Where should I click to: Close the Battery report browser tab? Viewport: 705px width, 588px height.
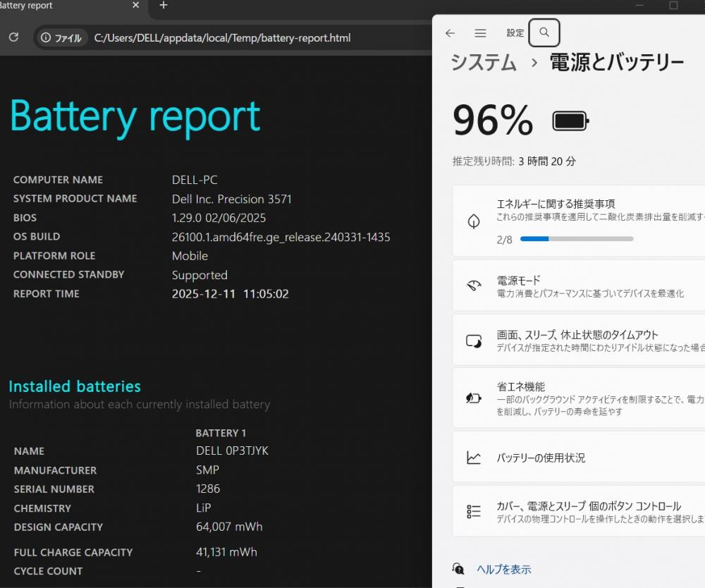coord(136,6)
